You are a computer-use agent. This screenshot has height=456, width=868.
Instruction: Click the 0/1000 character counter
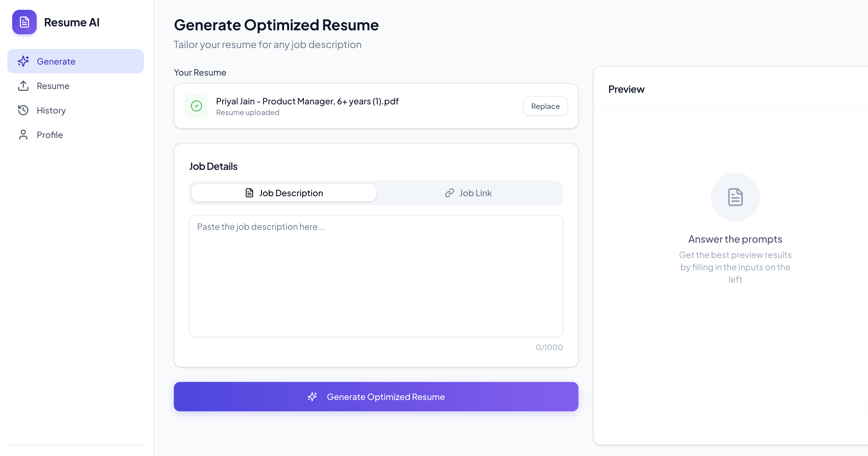(549, 347)
